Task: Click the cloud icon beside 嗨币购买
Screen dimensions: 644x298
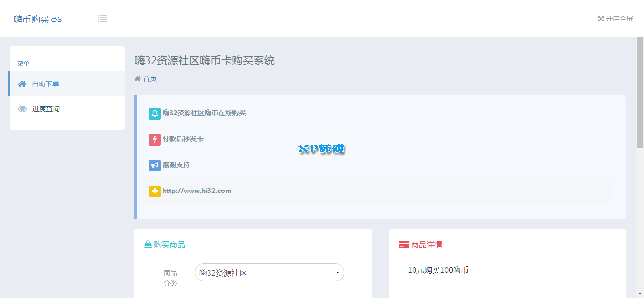Action: (x=57, y=20)
